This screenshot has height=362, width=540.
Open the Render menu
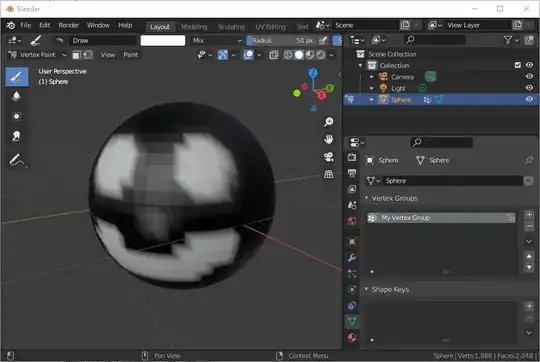coord(69,25)
